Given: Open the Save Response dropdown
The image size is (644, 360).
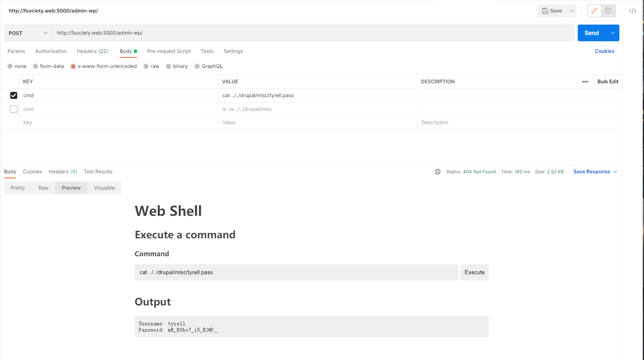Looking at the screenshot, I should [595, 172].
